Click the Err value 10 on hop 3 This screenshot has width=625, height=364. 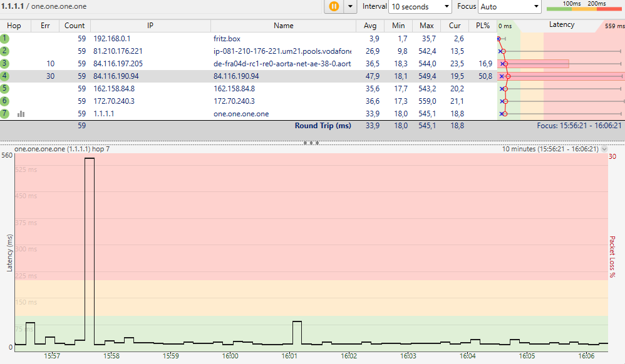point(50,64)
